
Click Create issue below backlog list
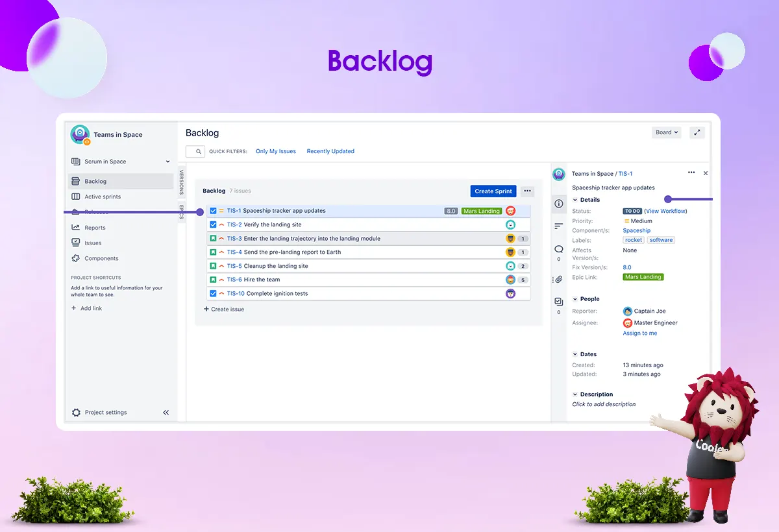click(x=224, y=309)
